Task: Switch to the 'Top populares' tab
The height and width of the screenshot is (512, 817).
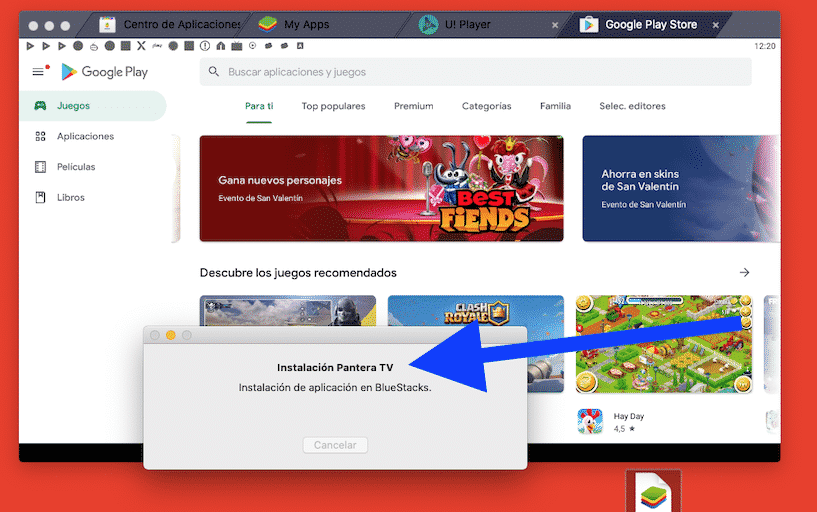Action: tap(333, 106)
